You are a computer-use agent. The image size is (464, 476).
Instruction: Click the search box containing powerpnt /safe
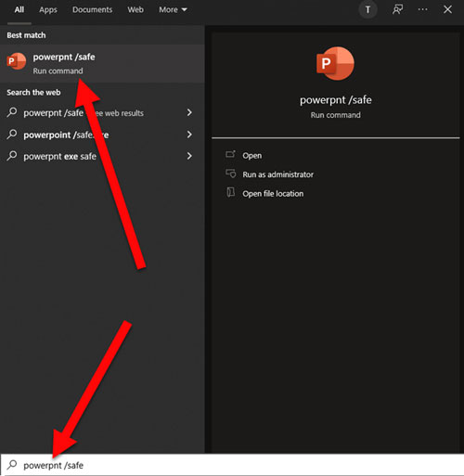pos(232,465)
